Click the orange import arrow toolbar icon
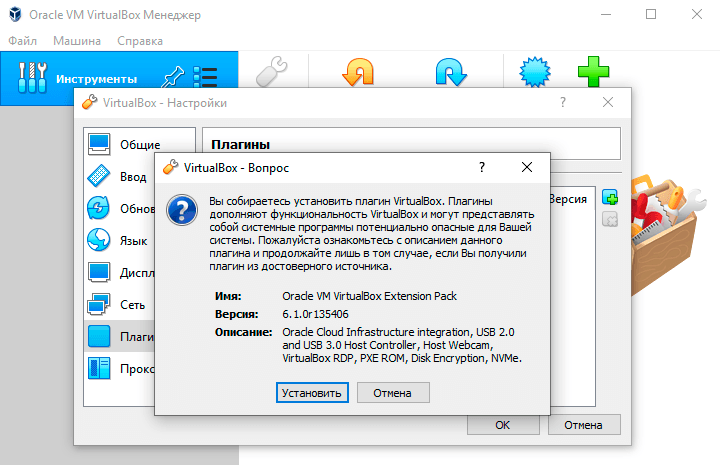Image resolution: width=720 pixels, height=465 pixels. [358, 72]
